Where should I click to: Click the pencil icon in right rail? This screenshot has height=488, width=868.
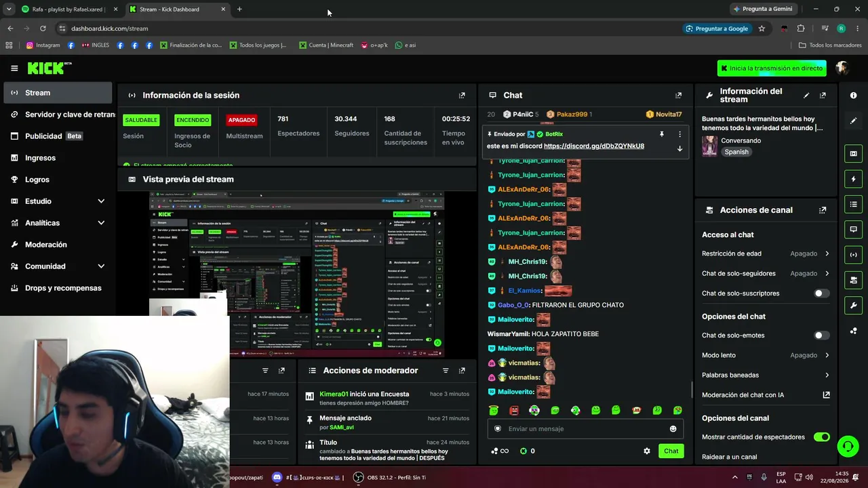pyautogui.click(x=853, y=121)
